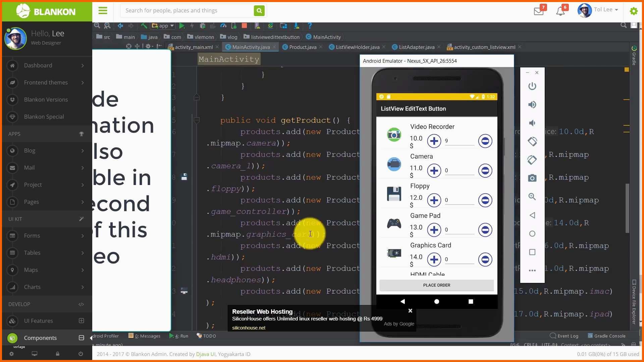This screenshot has width=644, height=362.
Task: Increase Video Recorder quantity with plus
Action: [x=434, y=141]
